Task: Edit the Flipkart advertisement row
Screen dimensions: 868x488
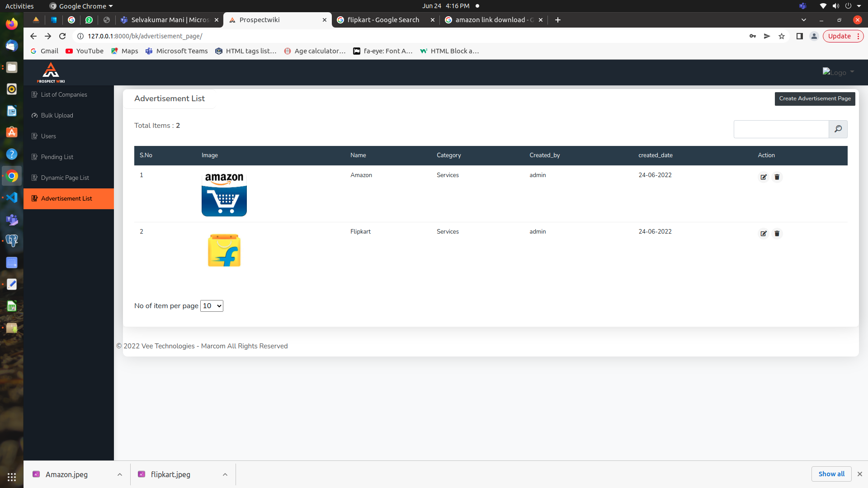Action: click(764, 234)
